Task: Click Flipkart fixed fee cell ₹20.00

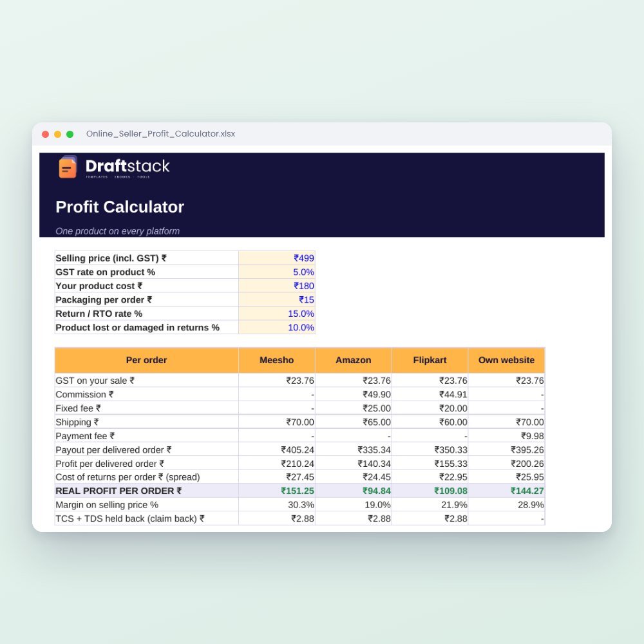Action: point(430,408)
